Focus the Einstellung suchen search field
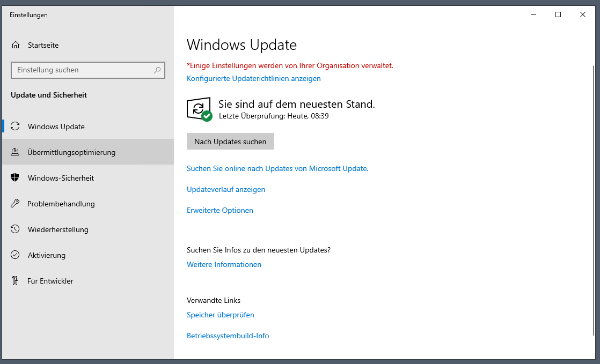 tap(88, 70)
